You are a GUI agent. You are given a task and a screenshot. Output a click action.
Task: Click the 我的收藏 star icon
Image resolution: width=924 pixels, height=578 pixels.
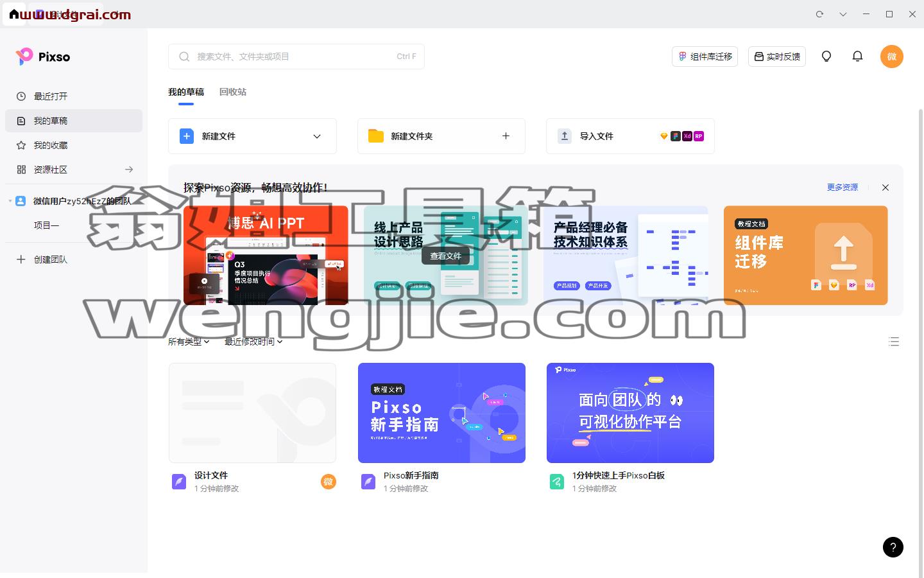[x=21, y=145]
